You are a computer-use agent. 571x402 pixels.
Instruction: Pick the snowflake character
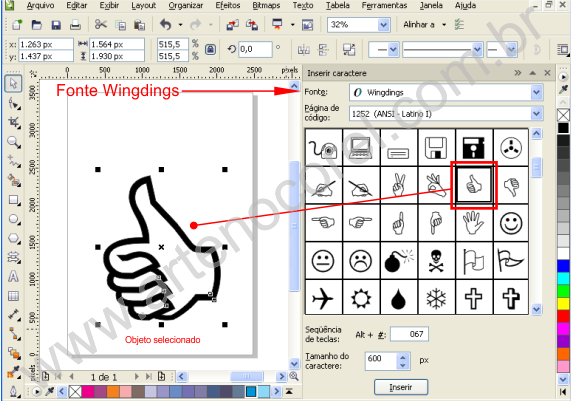pos(436,298)
